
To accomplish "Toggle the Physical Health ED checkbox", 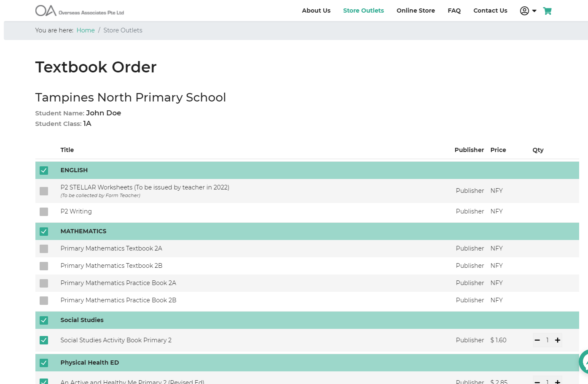I will click(x=44, y=363).
